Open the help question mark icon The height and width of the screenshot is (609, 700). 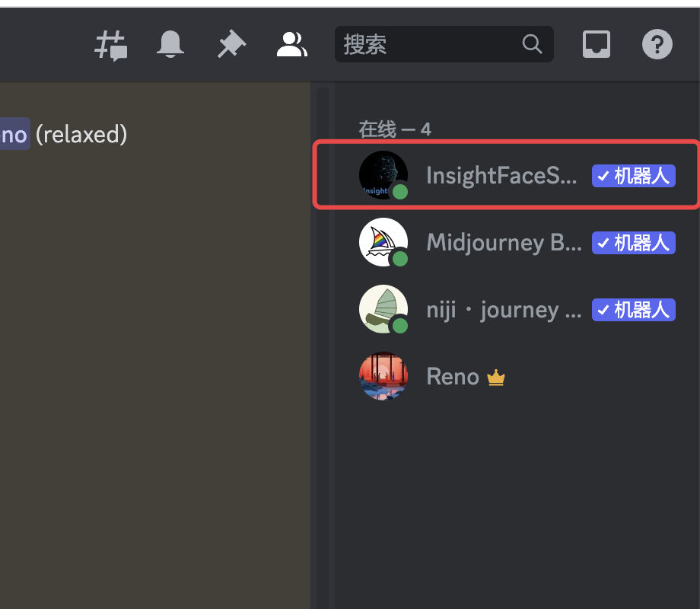[x=657, y=44]
